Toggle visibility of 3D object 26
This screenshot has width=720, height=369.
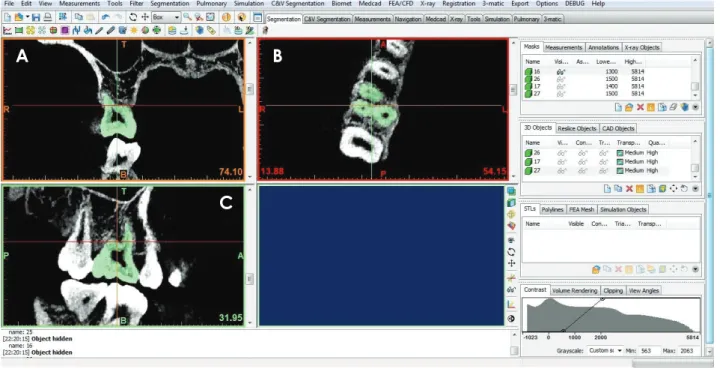(561, 153)
